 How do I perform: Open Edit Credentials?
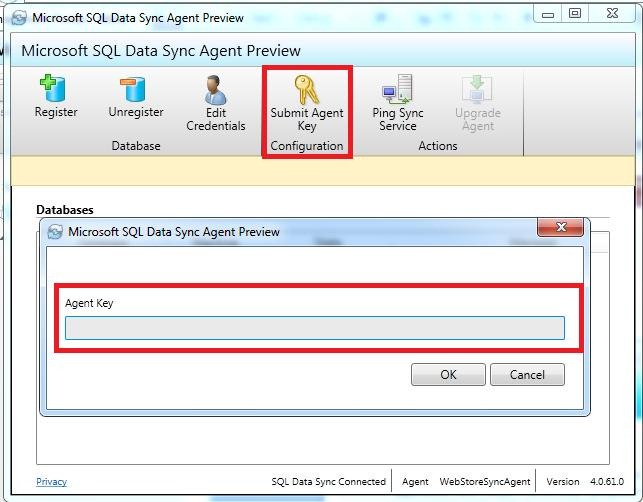(216, 103)
